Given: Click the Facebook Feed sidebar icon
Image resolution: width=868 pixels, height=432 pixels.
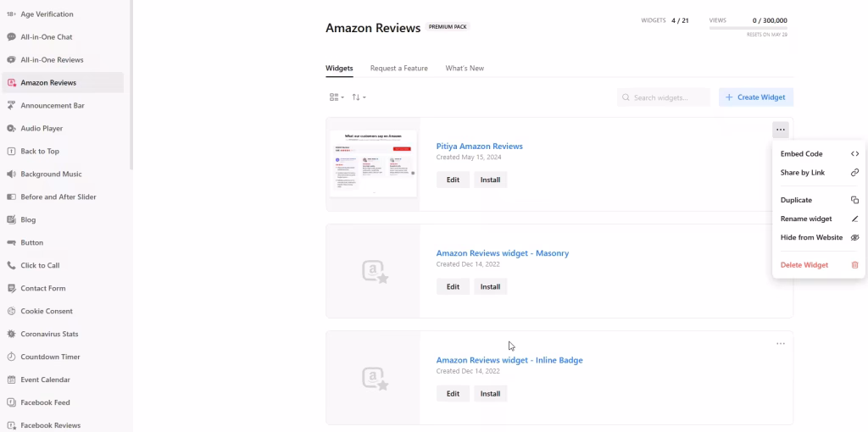Looking at the screenshot, I should click(x=11, y=402).
